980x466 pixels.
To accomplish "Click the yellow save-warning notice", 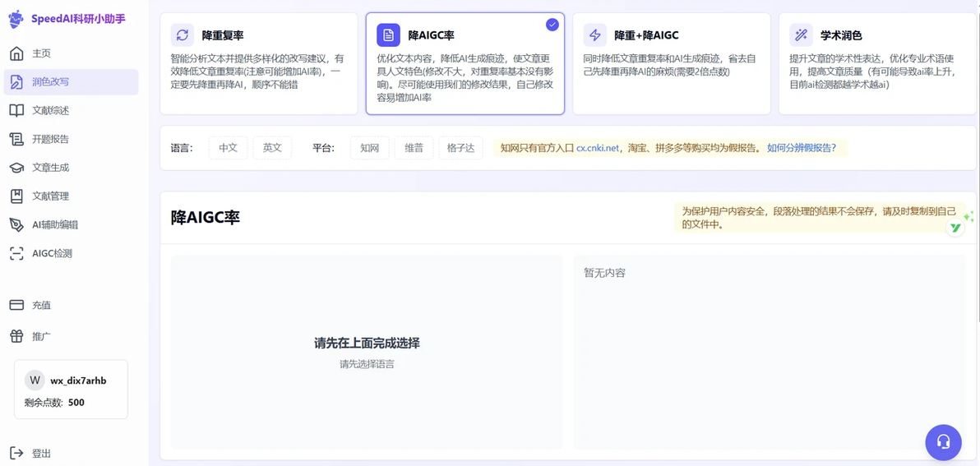I will coord(820,217).
